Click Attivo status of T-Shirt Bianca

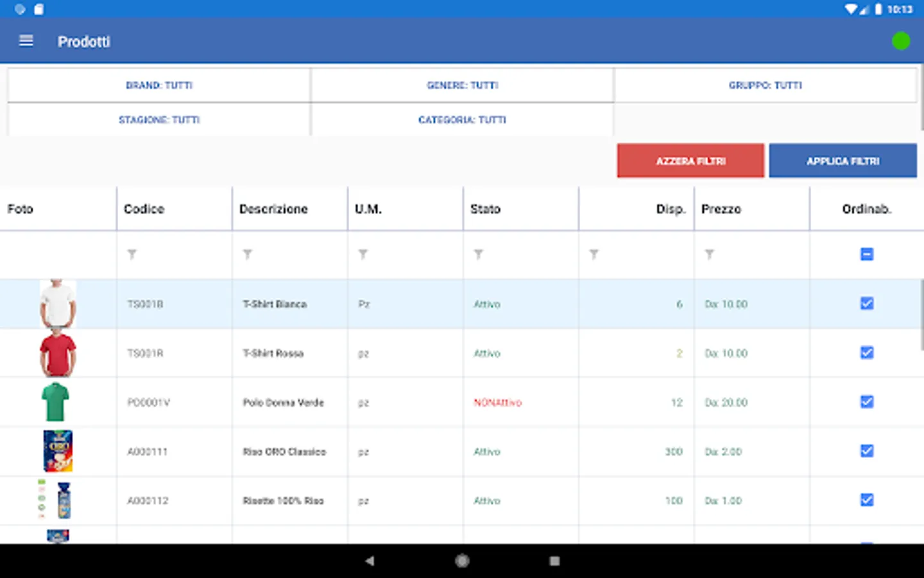click(x=487, y=304)
